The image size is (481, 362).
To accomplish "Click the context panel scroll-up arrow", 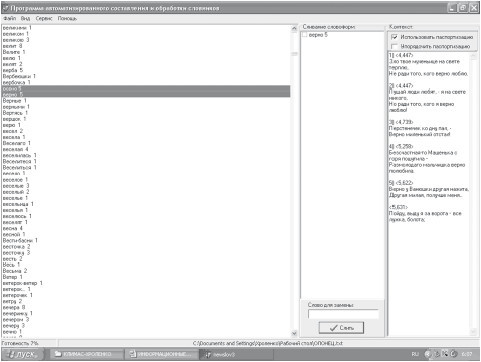I will tap(473, 56).
